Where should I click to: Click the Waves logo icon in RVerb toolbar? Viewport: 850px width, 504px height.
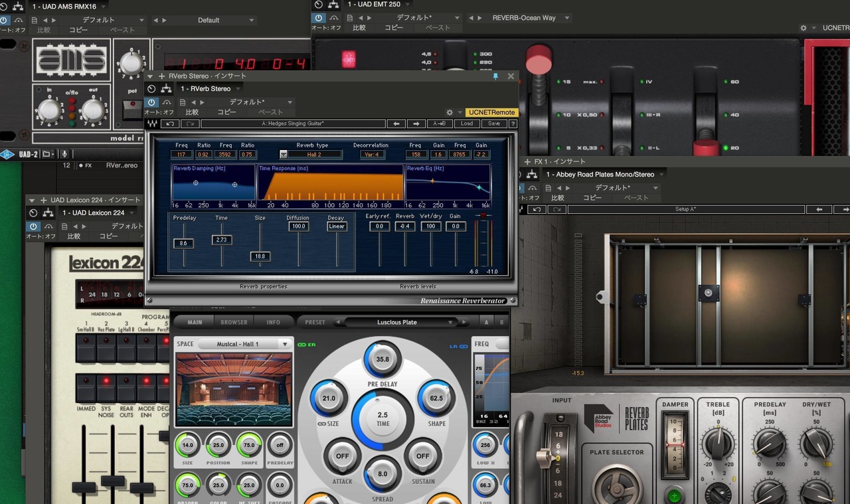click(x=153, y=124)
